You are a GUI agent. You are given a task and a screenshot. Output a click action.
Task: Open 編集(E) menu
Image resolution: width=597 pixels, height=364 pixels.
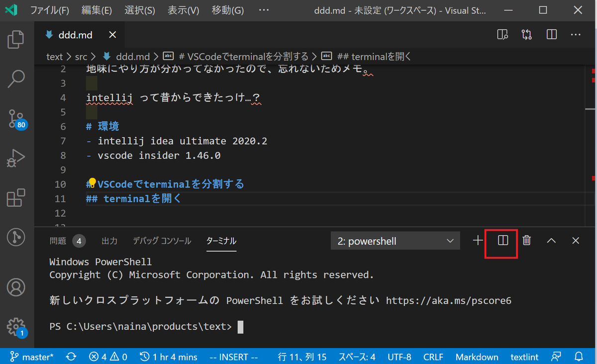click(97, 10)
